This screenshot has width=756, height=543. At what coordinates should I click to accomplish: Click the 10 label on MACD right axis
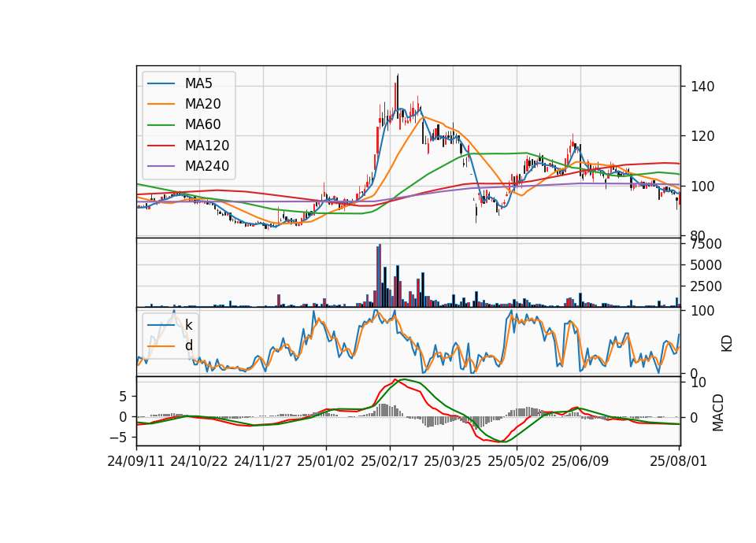point(699,383)
